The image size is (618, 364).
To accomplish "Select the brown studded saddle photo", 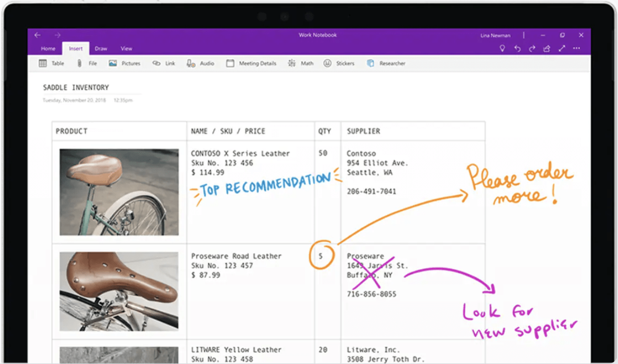I will point(119,291).
